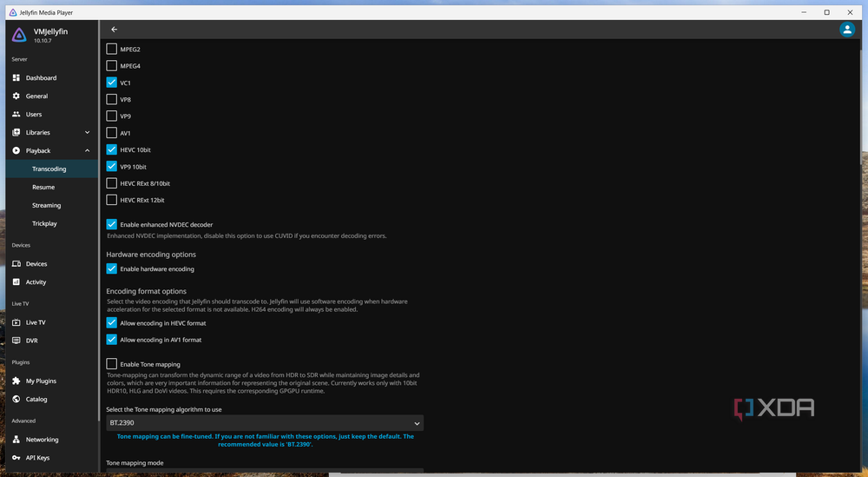
Task: Open the Devices page label
Action: click(x=36, y=264)
